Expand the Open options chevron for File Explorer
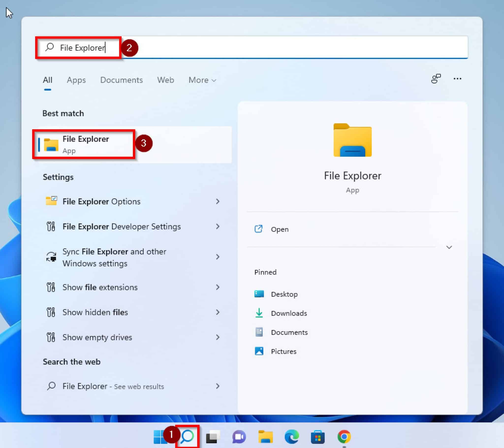Viewport: 504px width, 448px height. [449, 247]
